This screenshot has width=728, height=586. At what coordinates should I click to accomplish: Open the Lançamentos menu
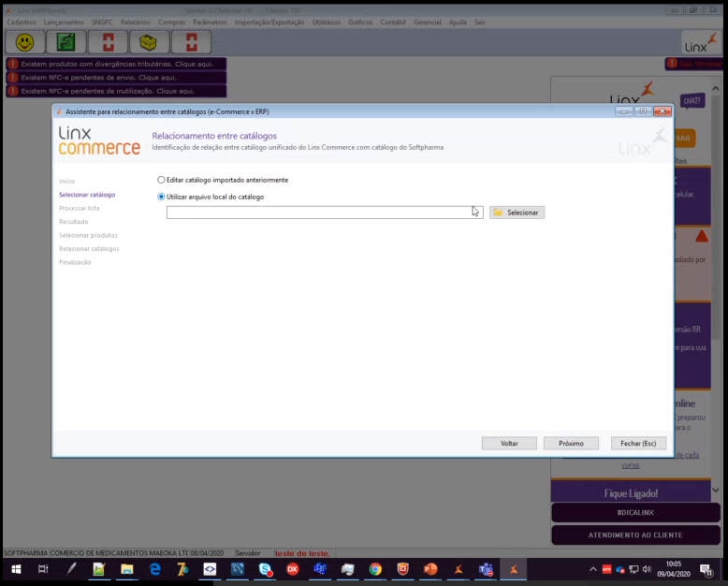pyautogui.click(x=64, y=22)
